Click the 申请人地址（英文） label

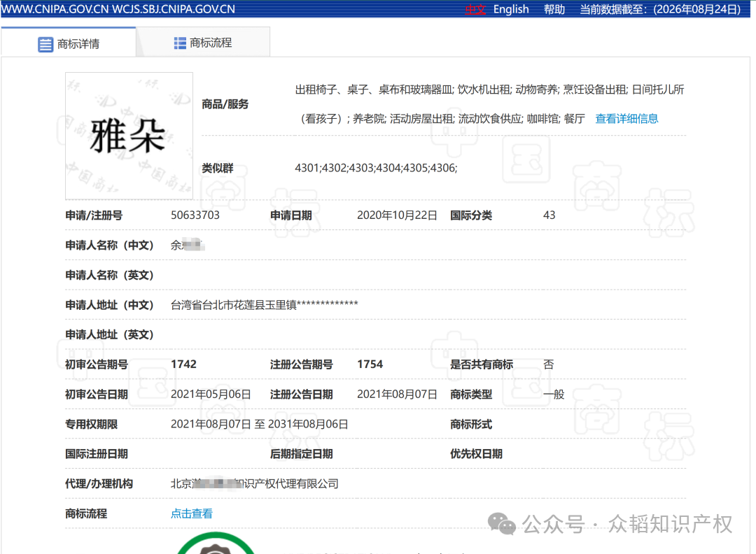pos(109,335)
